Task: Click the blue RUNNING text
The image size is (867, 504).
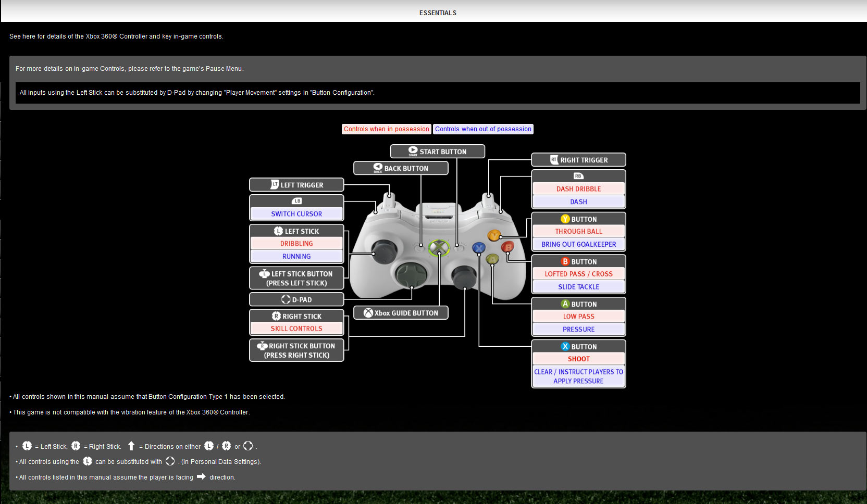Action: pos(296,257)
